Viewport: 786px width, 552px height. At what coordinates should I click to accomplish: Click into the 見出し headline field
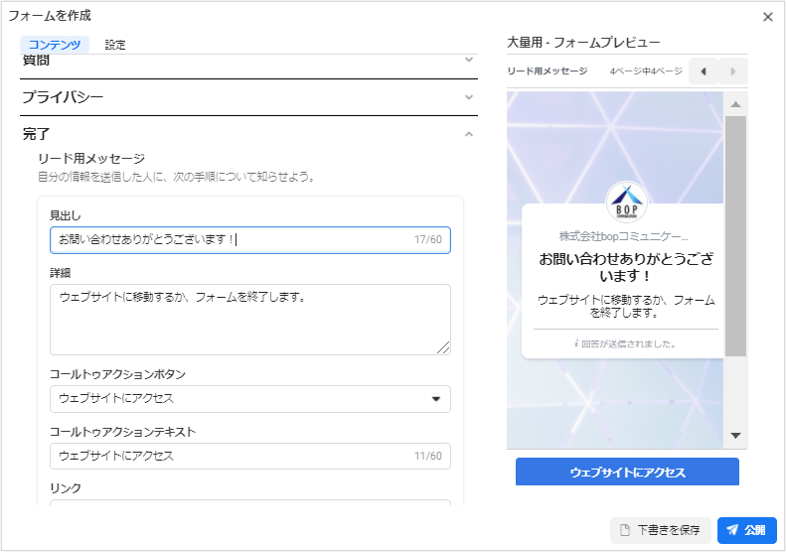[x=230, y=240]
